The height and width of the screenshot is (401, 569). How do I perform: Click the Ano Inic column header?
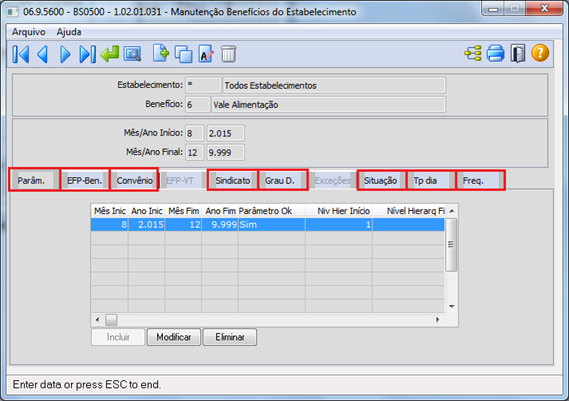pyautogui.click(x=146, y=211)
